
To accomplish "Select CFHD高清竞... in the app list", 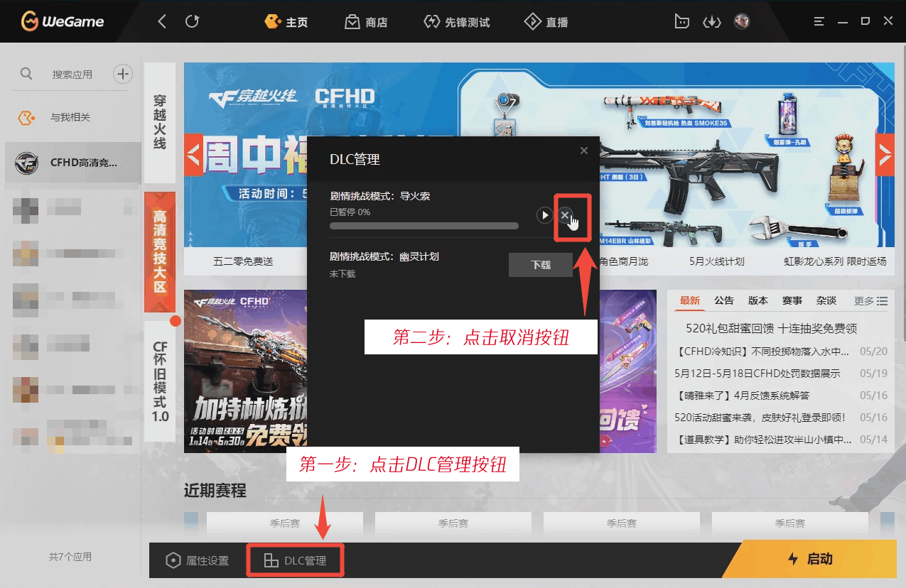I will (x=73, y=163).
